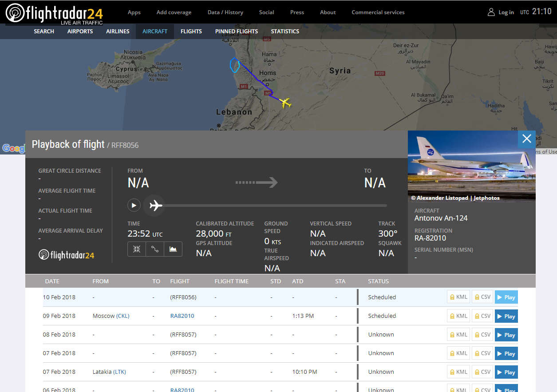
Task: Download CSV for 07 Feb flight without departure
Action: click(482, 353)
